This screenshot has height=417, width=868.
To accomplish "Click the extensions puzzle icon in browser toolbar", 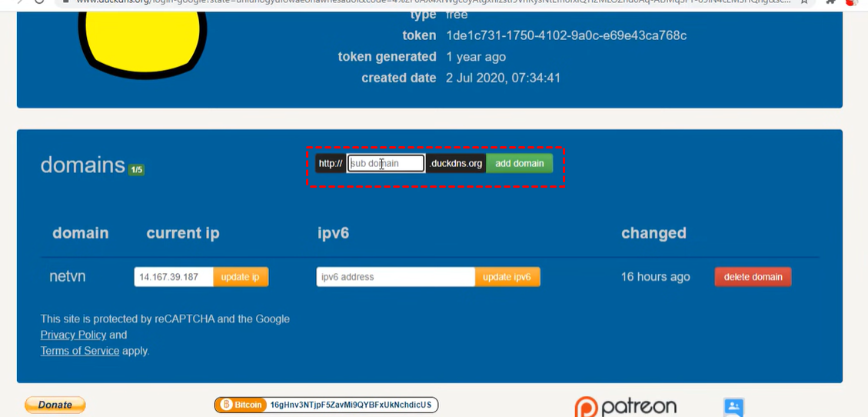I will [x=830, y=2].
